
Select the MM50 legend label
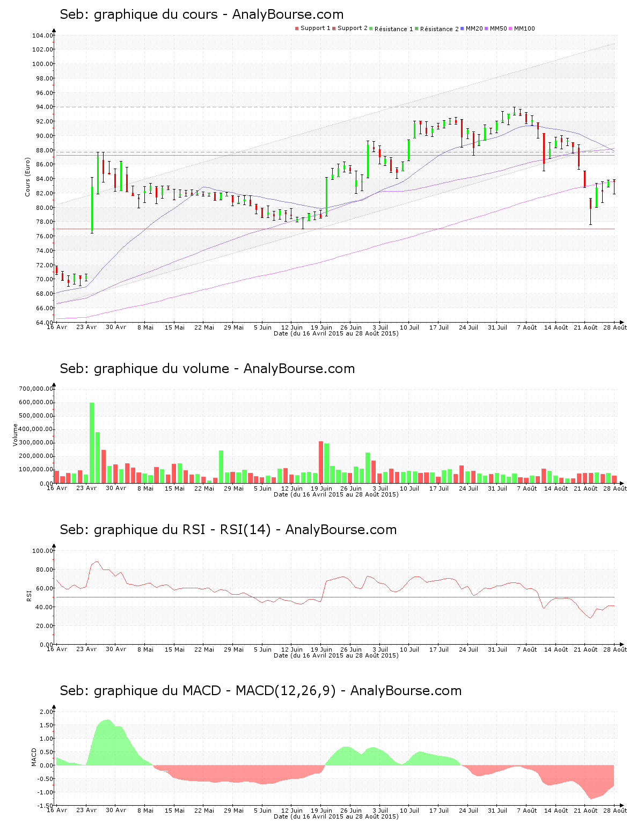pyautogui.click(x=498, y=28)
